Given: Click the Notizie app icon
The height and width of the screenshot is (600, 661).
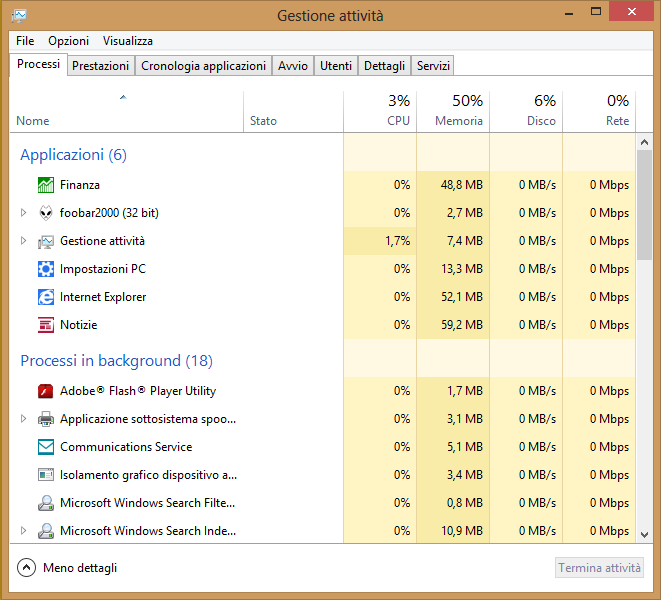Looking at the screenshot, I should pyautogui.click(x=46, y=325).
